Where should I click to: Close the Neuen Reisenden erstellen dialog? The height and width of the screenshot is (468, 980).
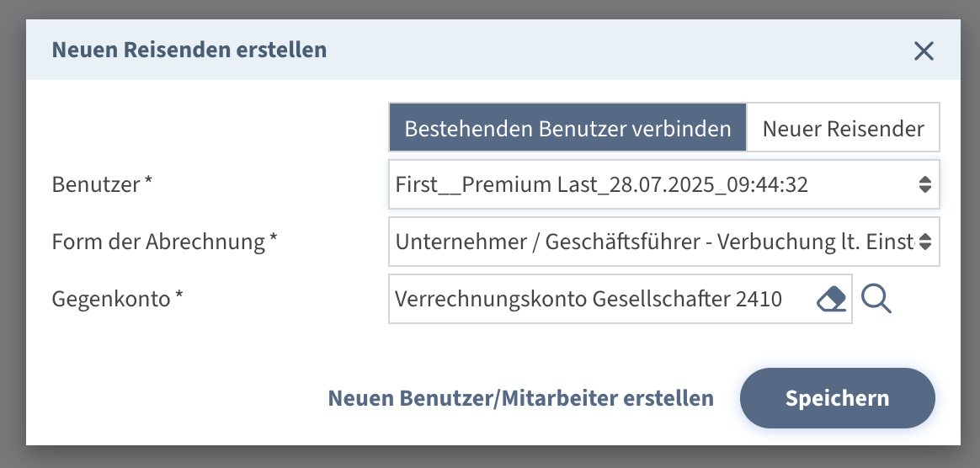tap(924, 51)
